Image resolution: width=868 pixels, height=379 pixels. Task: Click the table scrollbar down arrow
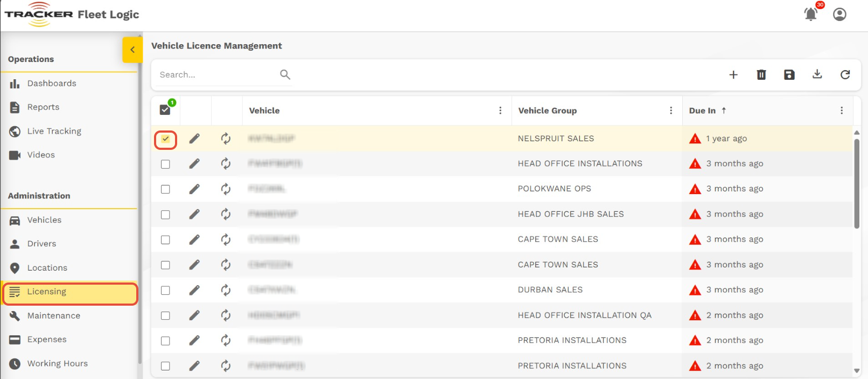pyautogui.click(x=857, y=370)
